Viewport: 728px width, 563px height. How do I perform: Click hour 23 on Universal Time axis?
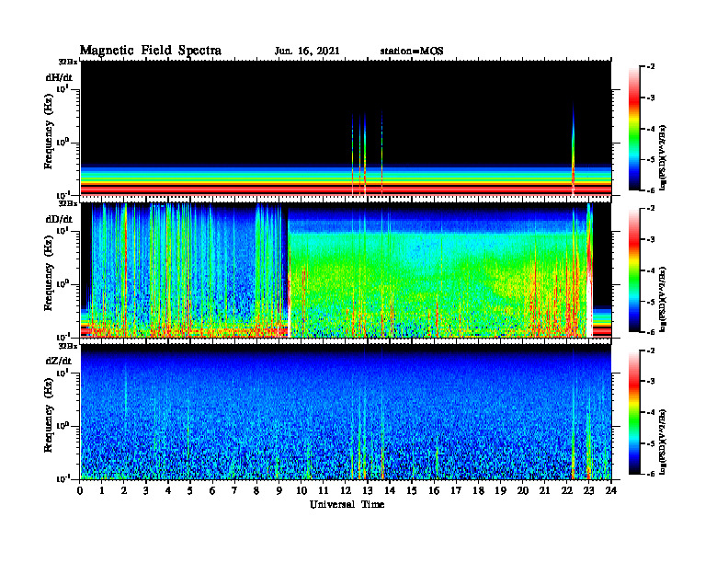coord(588,491)
